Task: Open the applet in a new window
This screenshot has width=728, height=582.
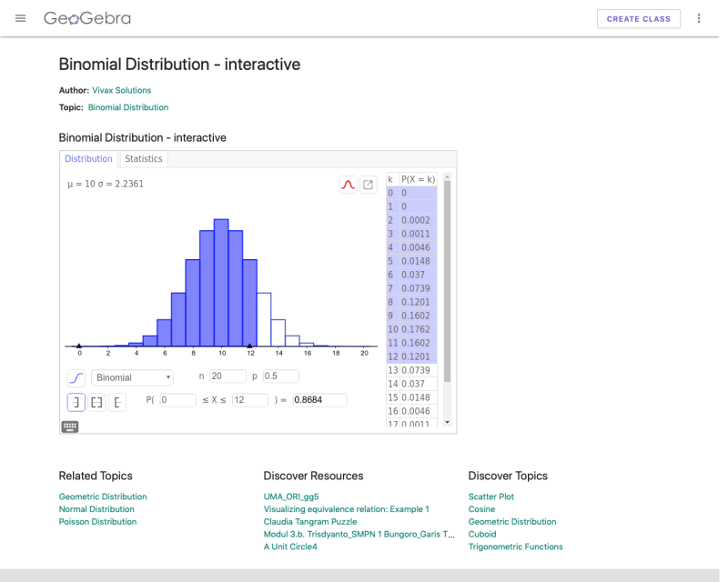Action: [369, 184]
